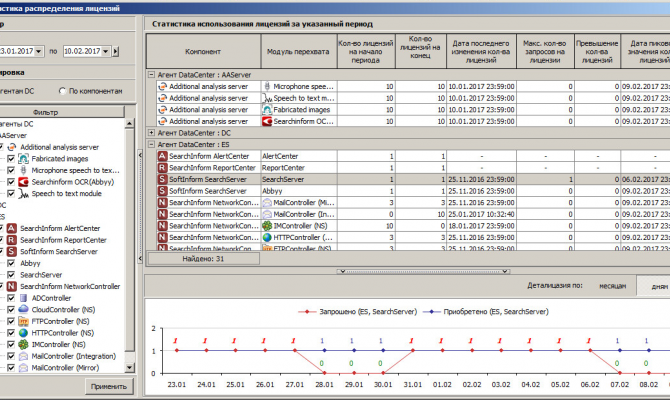Click Additional analysis server icon in filter tree
Viewport: 670px width, 400px height.
point(12,147)
